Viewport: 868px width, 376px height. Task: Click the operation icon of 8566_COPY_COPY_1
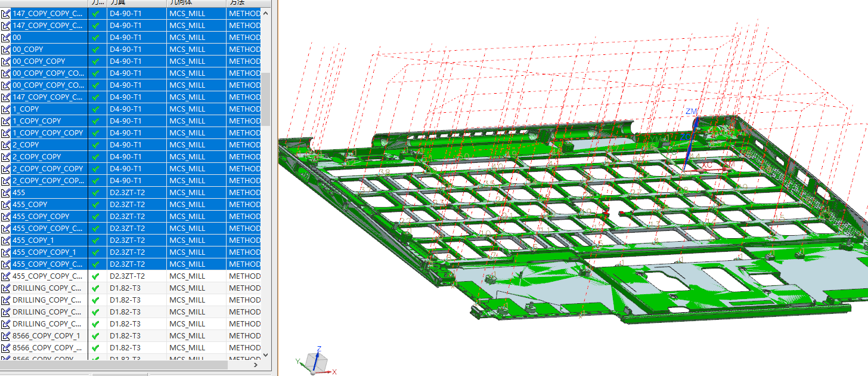tap(5, 336)
